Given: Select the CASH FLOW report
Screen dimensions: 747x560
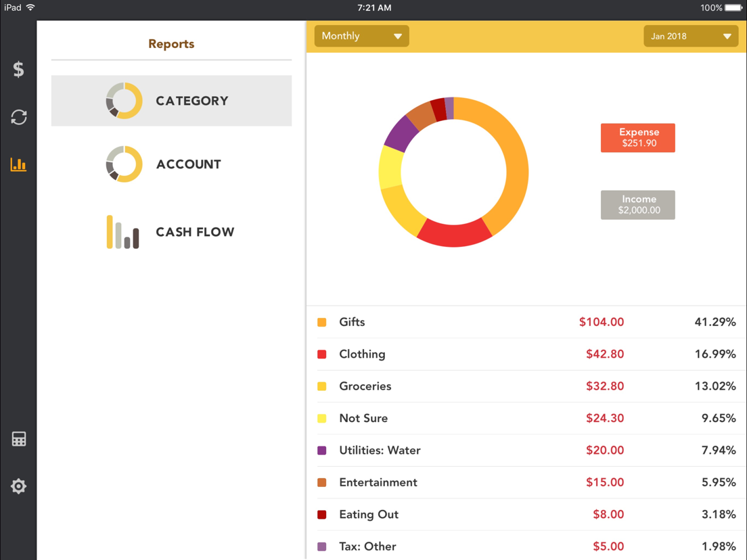Looking at the screenshot, I should (x=171, y=232).
